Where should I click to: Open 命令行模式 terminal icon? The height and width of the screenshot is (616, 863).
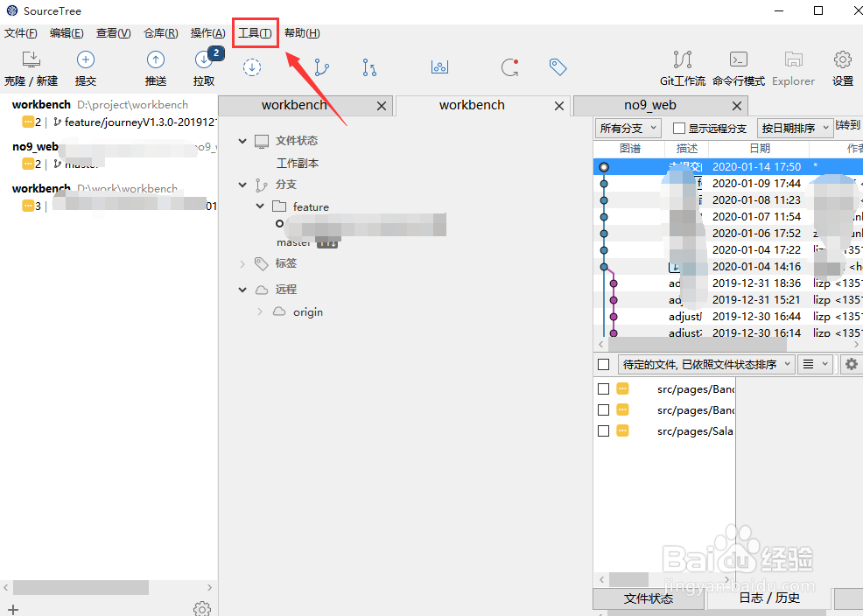click(738, 59)
